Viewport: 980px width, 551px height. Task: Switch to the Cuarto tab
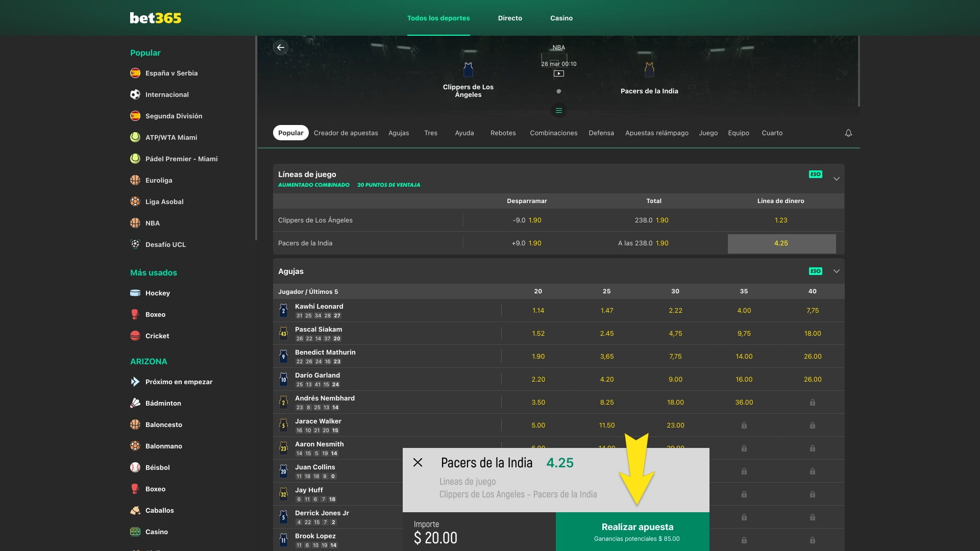click(x=772, y=133)
